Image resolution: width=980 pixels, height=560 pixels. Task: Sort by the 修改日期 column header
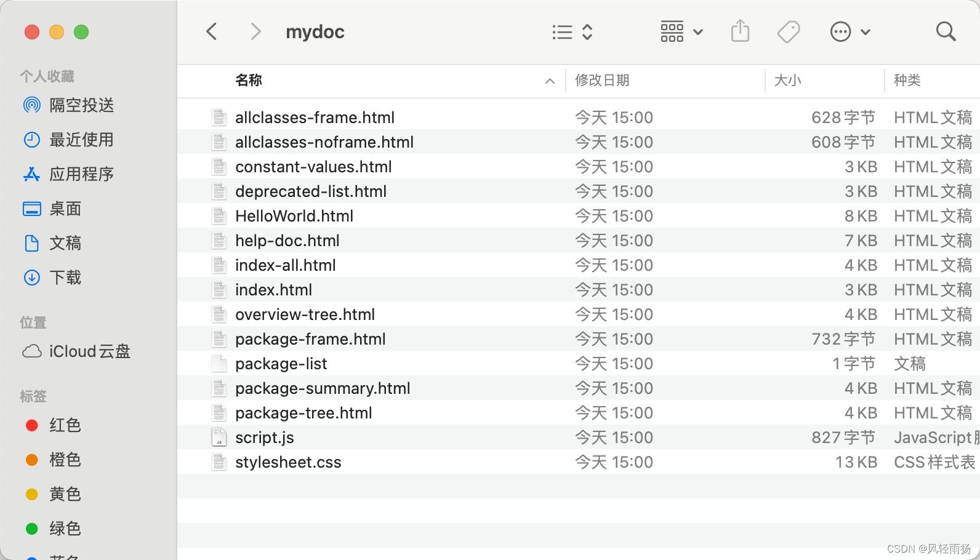tap(602, 80)
